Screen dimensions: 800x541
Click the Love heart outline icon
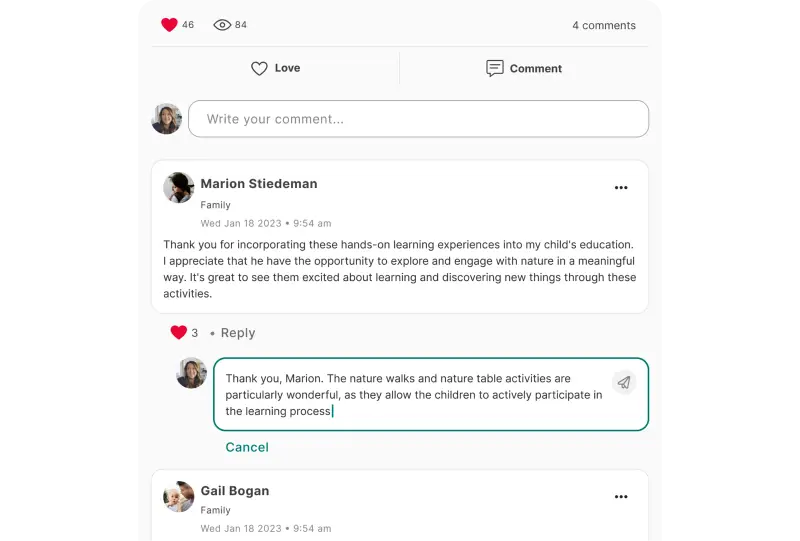tap(259, 68)
